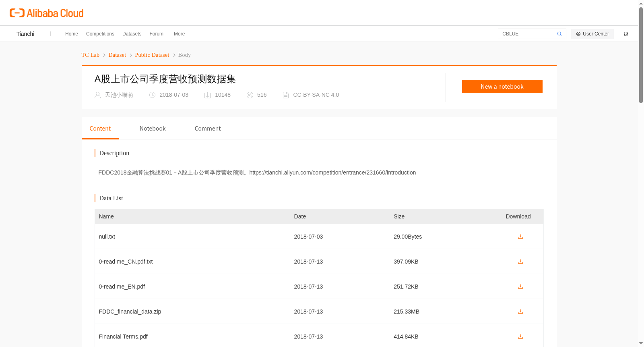Screen dimensions: 644x347
Task: Click the fullscreen icon beside User Center
Action: [x=626, y=34]
